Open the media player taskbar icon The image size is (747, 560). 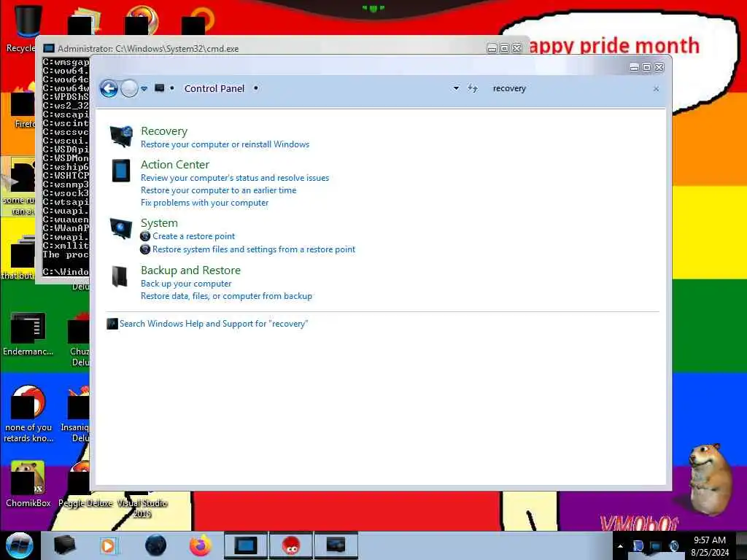(109, 545)
